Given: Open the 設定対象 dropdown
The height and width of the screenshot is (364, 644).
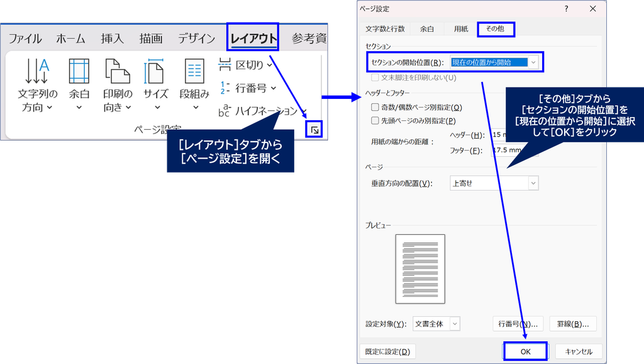Looking at the screenshot, I should tap(455, 324).
